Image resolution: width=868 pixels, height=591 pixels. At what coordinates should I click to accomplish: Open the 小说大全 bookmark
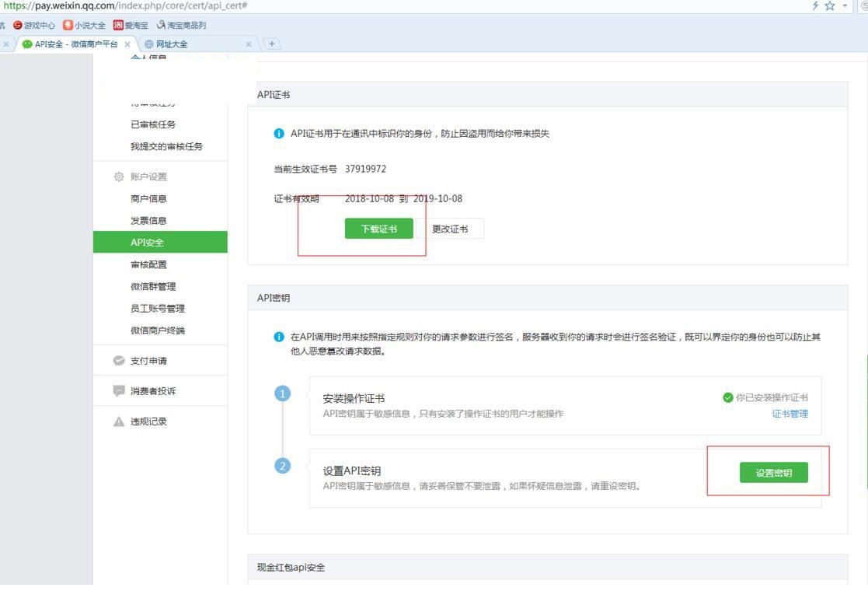(x=84, y=25)
